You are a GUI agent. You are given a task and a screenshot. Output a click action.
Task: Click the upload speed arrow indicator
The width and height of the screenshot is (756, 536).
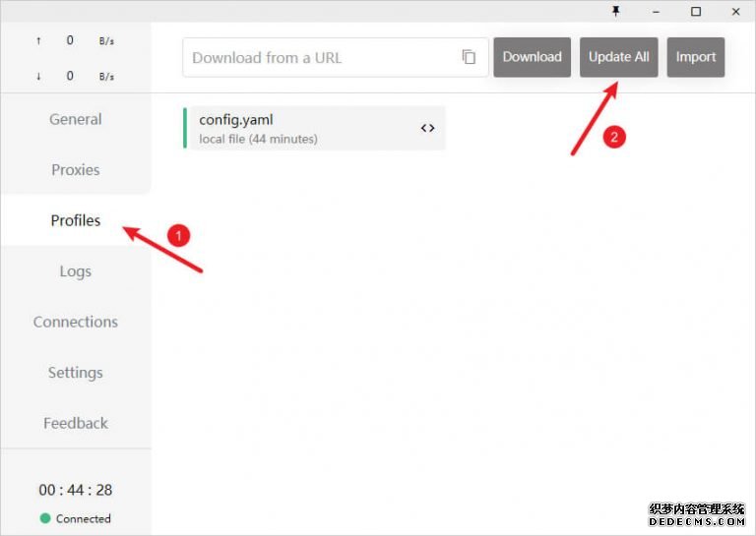coord(38,40)
